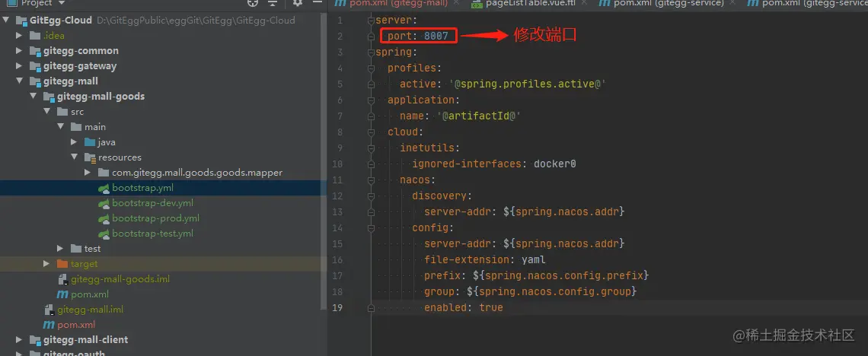The width and height of the screenshot is (868, 356).
Task: Toggle code fold marker on line 3 spring
Action: (372, 52)
